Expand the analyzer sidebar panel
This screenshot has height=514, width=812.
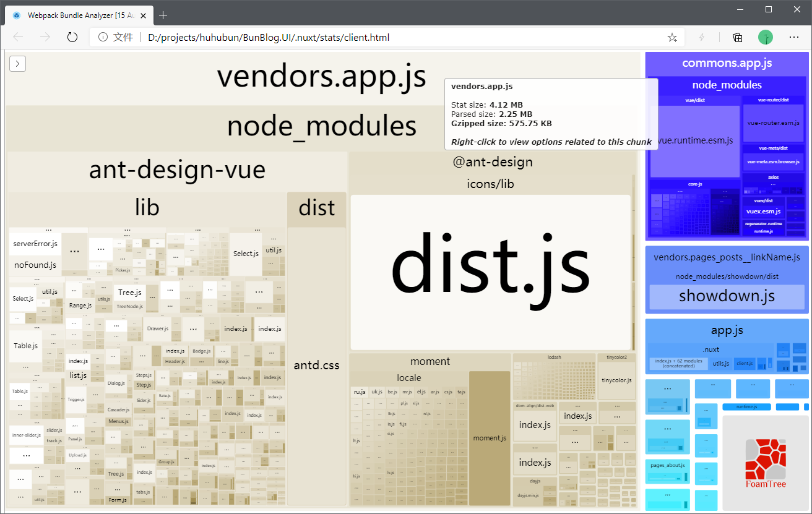coord(17,63)
